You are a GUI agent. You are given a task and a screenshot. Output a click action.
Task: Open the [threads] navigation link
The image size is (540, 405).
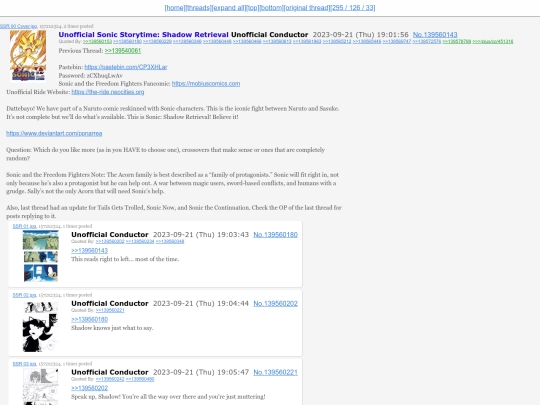[x=198, y=8]
